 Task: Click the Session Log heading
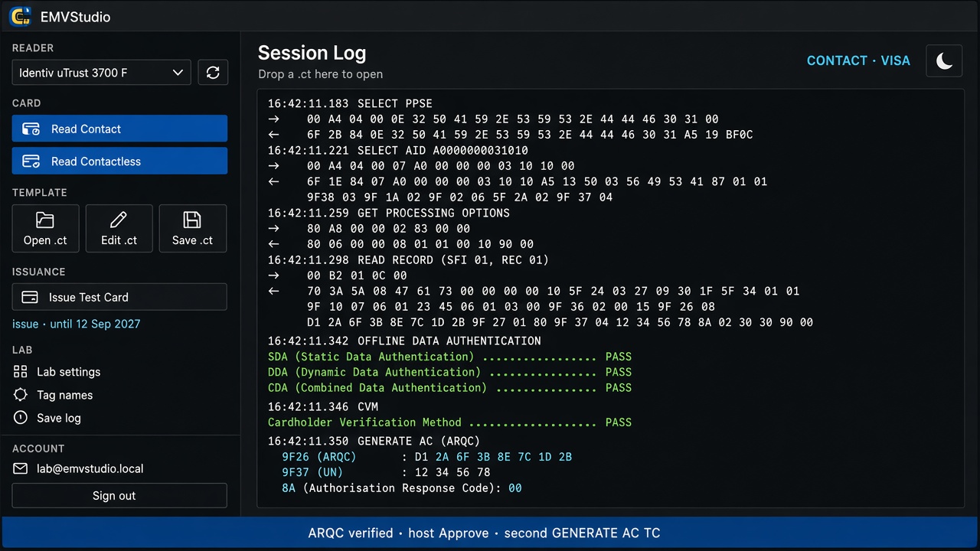coord(312,53)
